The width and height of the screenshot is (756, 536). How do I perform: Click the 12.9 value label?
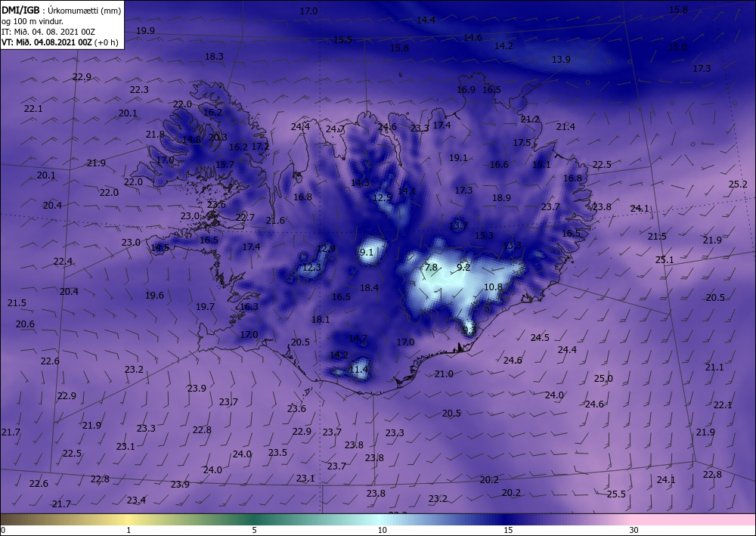326,248
